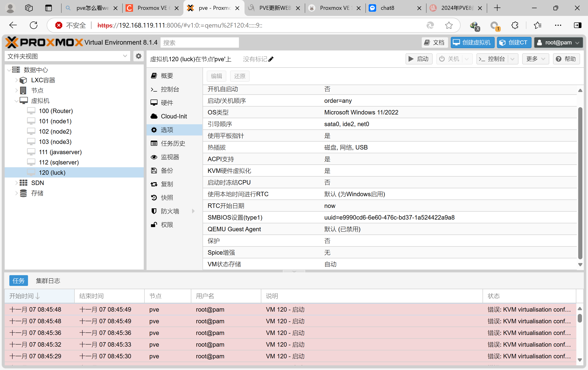Open the tree view settings gear
Viewport: 588px width, 370px height.
[138, 56]
